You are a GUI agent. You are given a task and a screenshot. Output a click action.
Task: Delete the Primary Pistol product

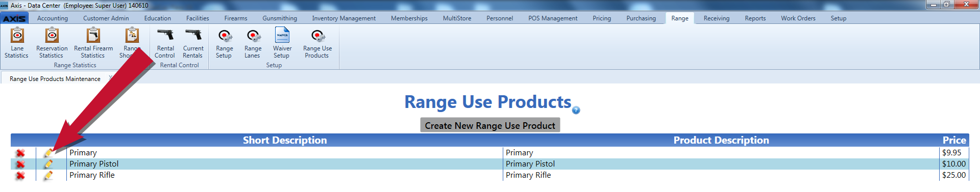tap(20, 164)
